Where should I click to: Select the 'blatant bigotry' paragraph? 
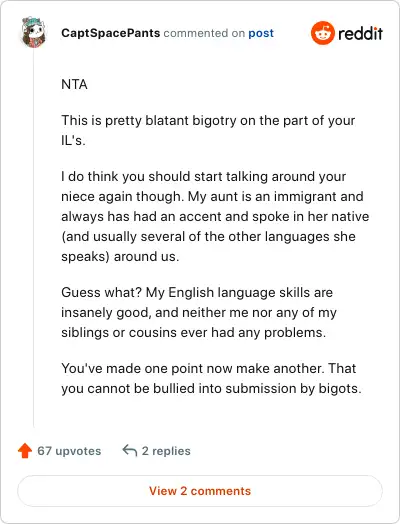(208, 130)
